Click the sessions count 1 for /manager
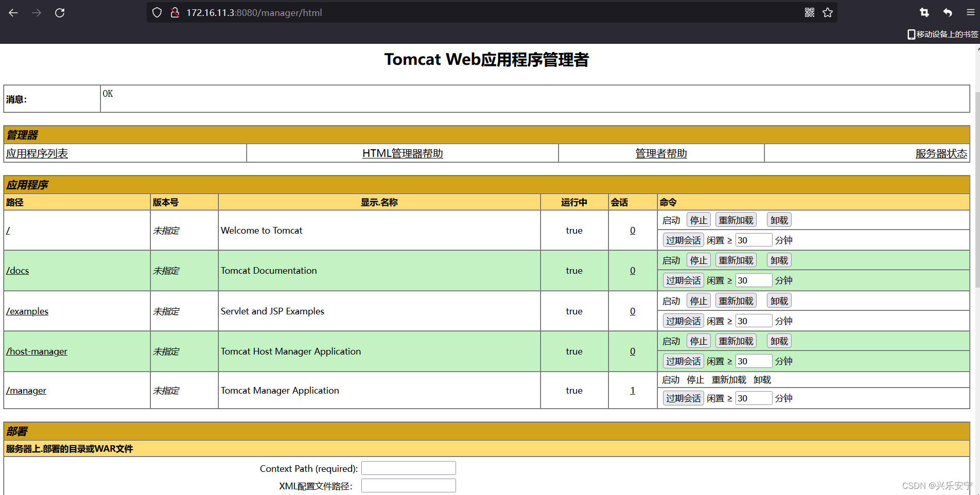Image resolution: width=980 pixels, height=495 pixels. (633, 391)
